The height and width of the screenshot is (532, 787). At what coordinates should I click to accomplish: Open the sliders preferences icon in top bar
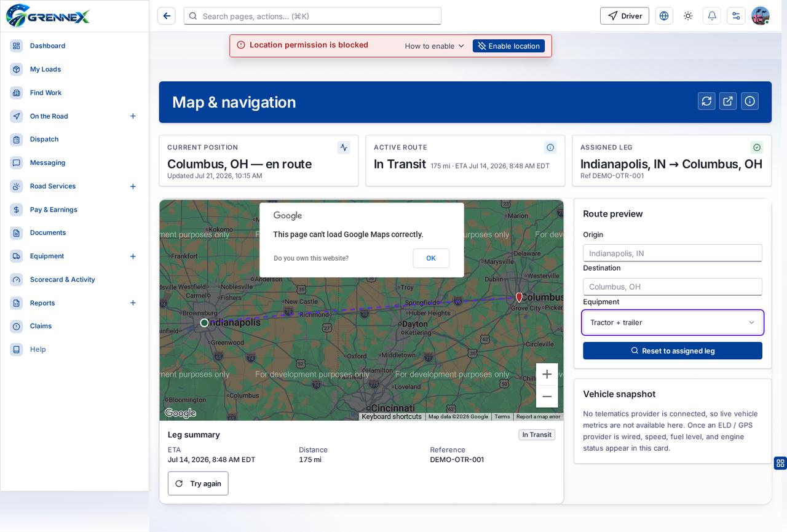click(736, 16)
